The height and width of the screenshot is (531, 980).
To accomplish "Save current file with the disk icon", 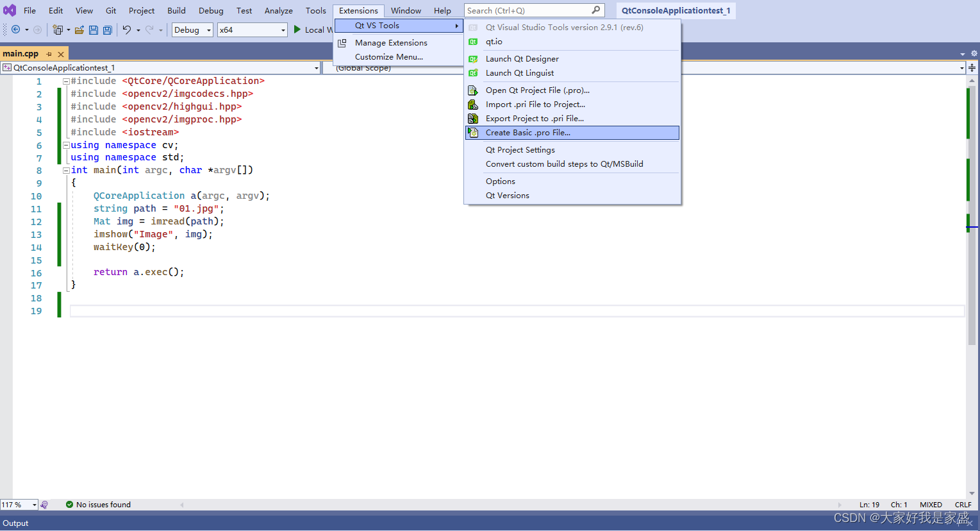I will point(94,29).
